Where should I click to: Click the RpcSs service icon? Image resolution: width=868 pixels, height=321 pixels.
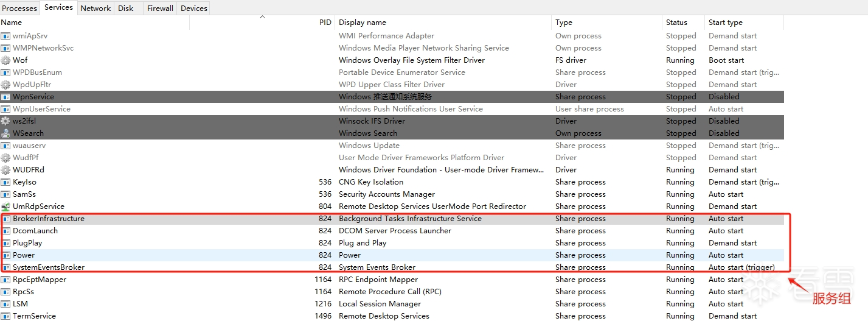coord(5,292)
